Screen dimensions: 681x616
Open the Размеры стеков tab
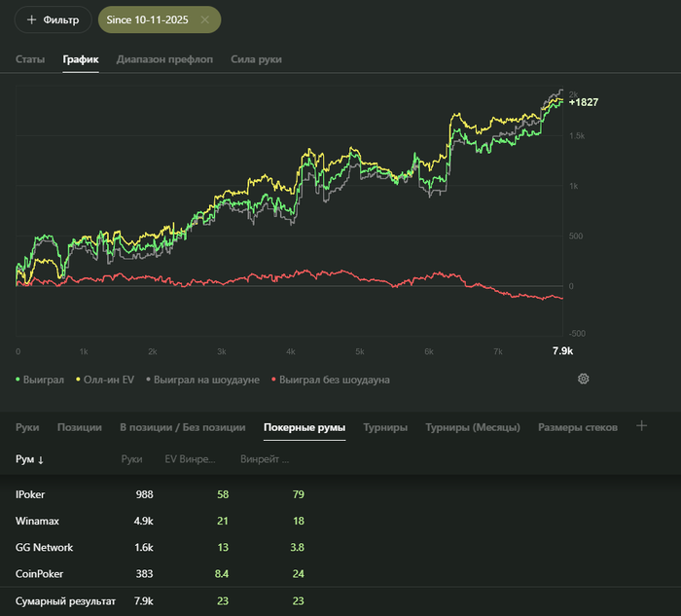point(578,427)
